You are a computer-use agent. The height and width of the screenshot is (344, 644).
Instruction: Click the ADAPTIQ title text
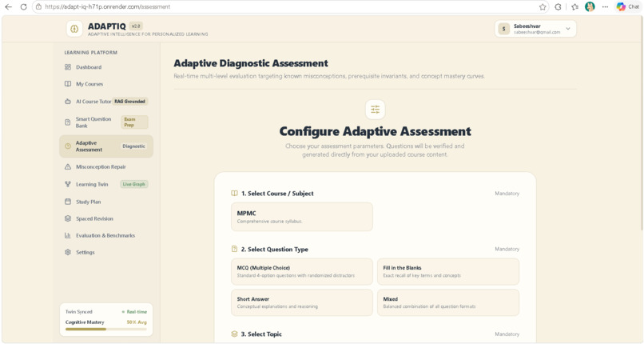coord(107,26)
